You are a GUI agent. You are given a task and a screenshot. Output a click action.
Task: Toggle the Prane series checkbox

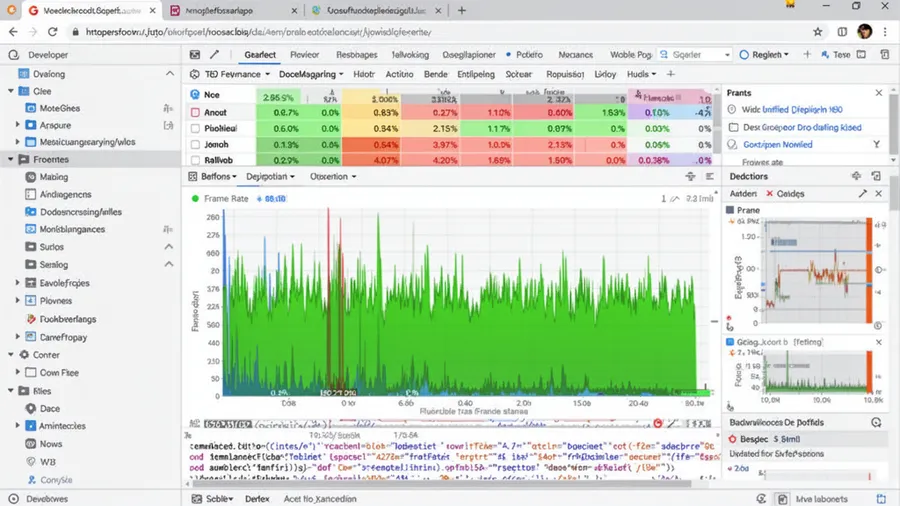pos(730,210)
